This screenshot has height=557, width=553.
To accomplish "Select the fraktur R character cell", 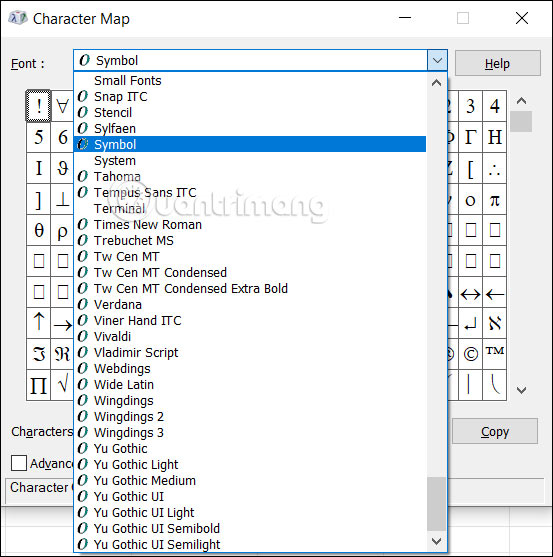I will tap(63, 354).
